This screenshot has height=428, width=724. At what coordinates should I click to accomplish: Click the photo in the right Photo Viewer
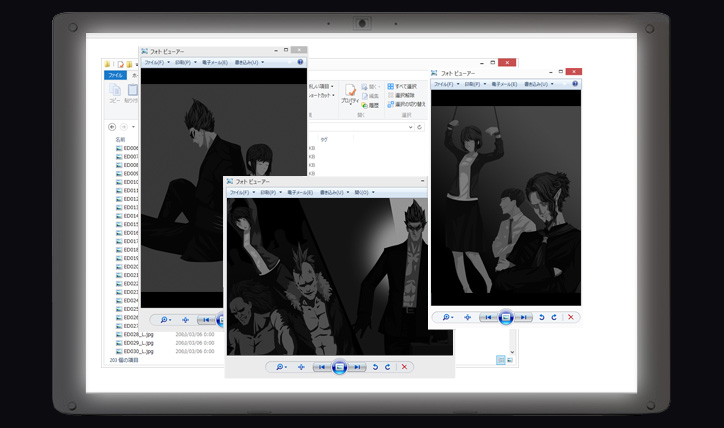[506, 198]
